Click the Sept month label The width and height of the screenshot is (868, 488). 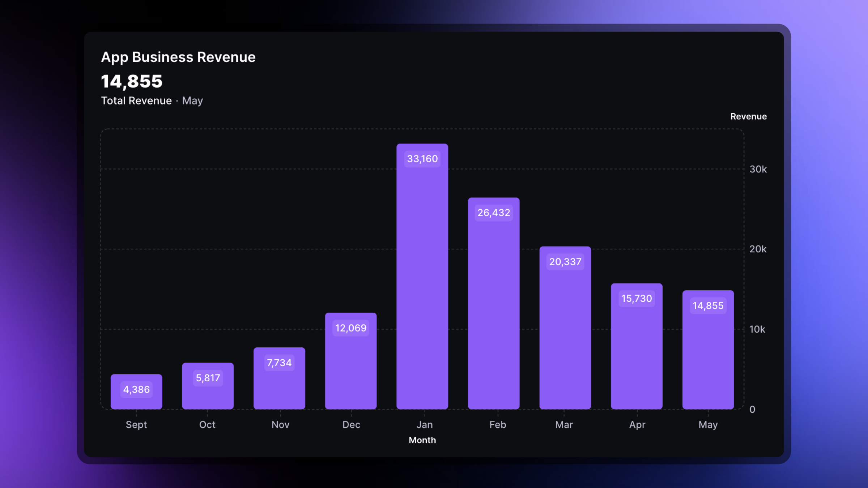coord(136,425)
